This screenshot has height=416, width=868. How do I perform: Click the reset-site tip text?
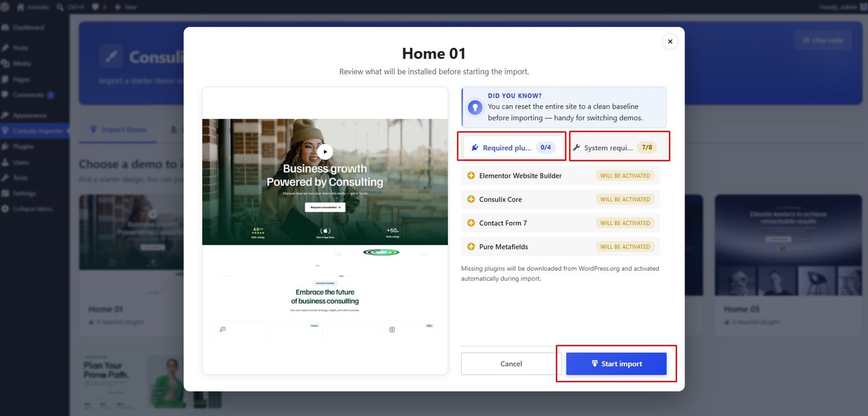tap(565, 112)
